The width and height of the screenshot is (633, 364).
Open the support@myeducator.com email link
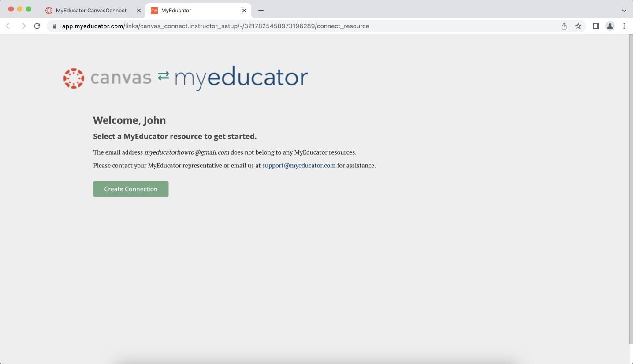[x=299, y=166]
